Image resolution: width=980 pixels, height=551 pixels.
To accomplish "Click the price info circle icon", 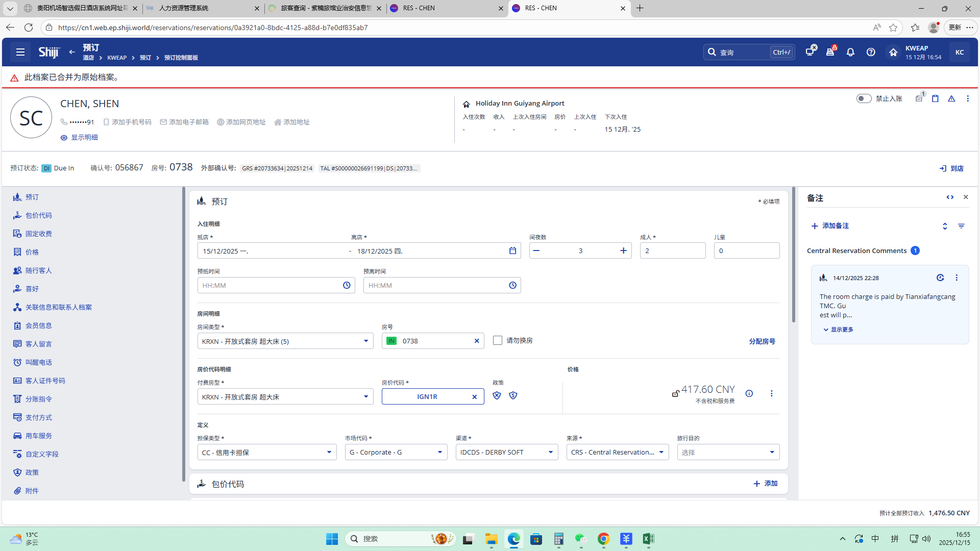I will [x=749, y=393].
